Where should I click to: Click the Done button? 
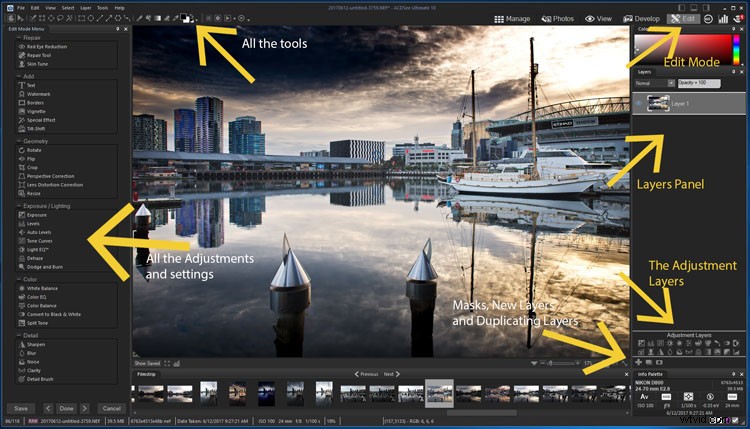[66, 408]
